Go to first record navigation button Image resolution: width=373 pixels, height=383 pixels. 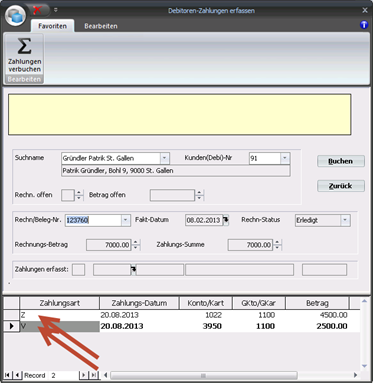click(x=7, y=375)
